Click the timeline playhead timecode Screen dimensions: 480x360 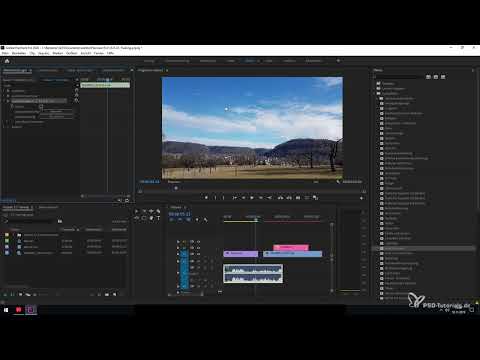[179, 214]
